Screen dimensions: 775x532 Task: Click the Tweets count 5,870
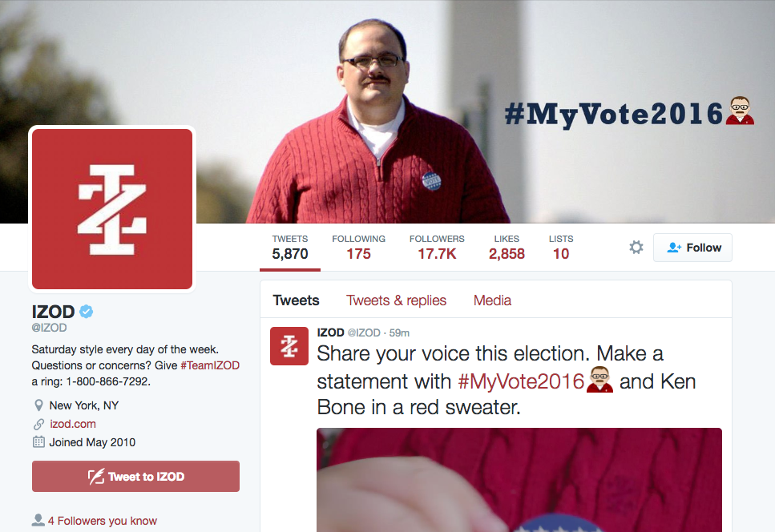[289, 248]
